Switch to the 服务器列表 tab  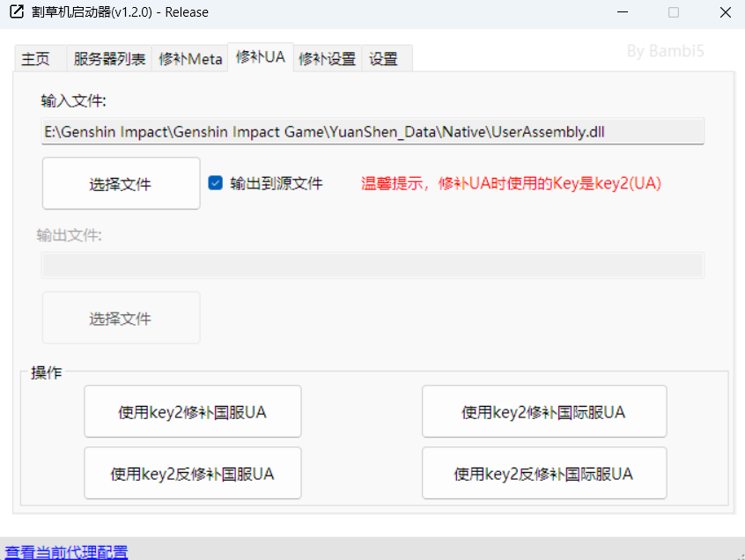(x=109, y=59)
